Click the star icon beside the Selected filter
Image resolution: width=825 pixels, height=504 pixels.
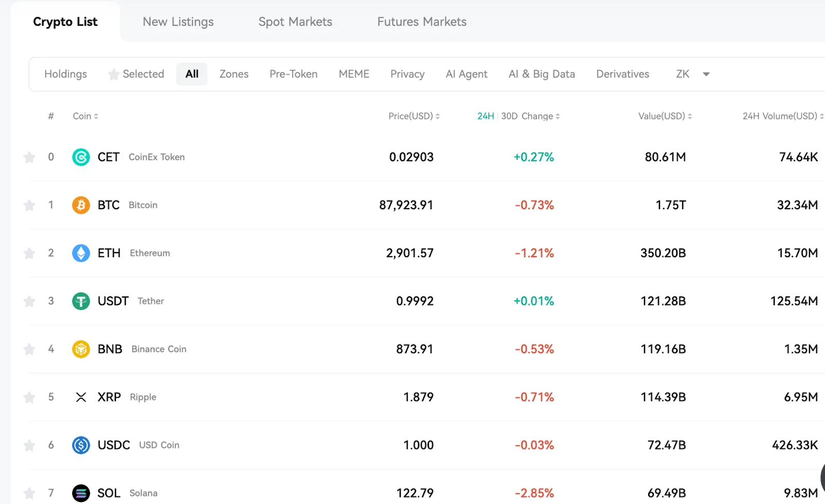coord(113,74)
